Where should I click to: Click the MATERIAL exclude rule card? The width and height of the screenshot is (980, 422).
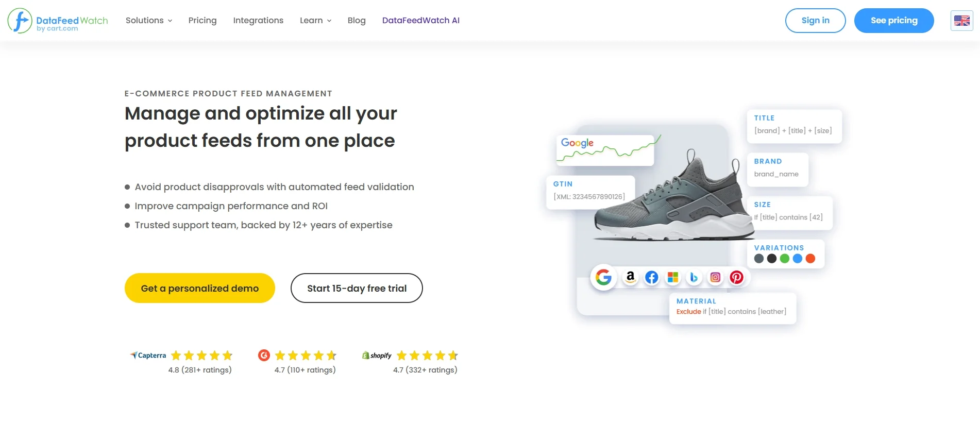click(x=733, y=308)
